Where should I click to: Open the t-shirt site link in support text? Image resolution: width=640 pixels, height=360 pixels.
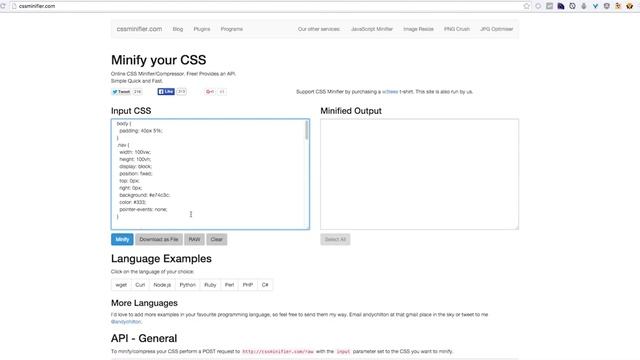click(x=390, y=92)
